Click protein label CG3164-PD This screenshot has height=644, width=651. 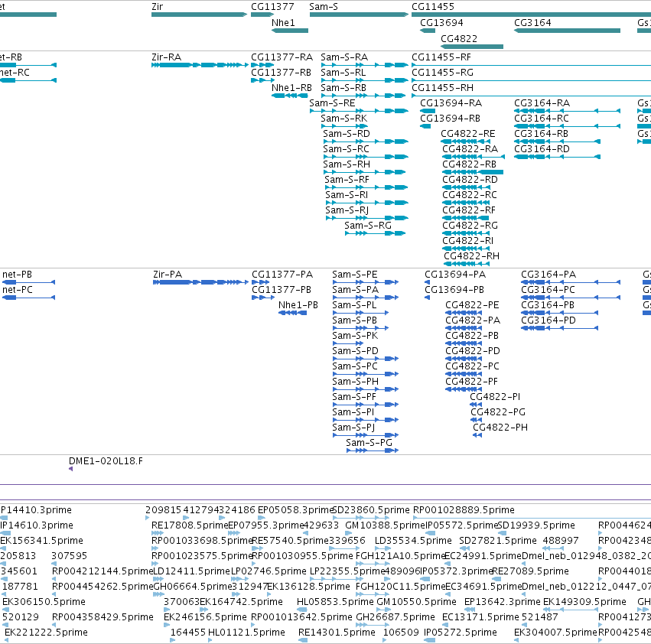[548, 320]
